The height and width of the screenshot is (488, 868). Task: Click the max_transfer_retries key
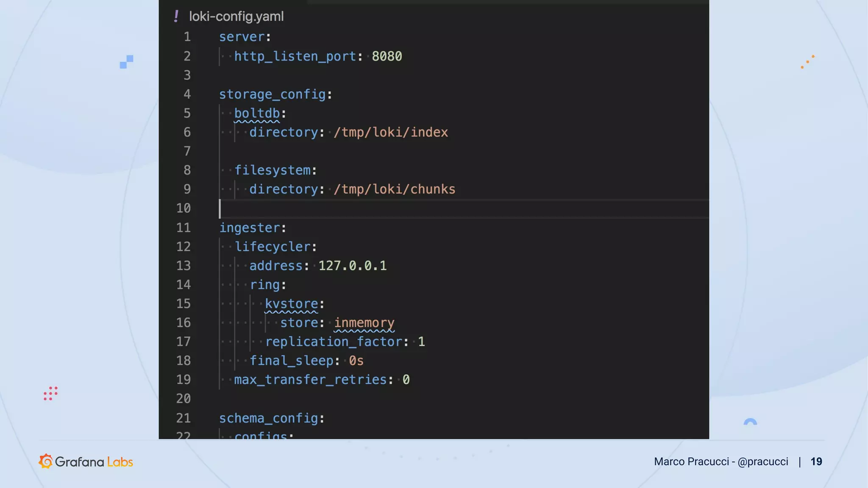pos(310,380)
